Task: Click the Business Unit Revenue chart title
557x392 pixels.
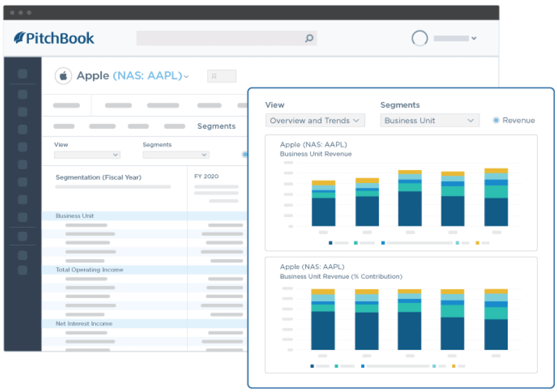Action: tap(316, 154)
